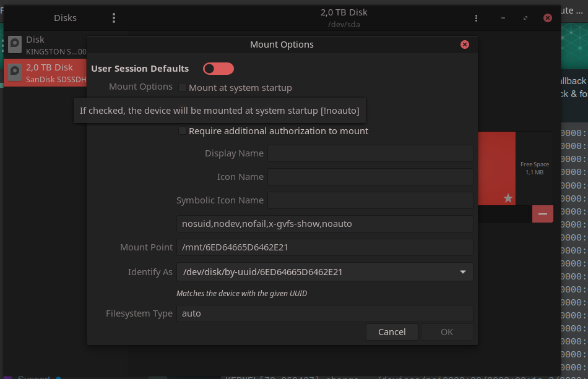Open the /dev/disk/by-uuid combo box

[325, 272]
